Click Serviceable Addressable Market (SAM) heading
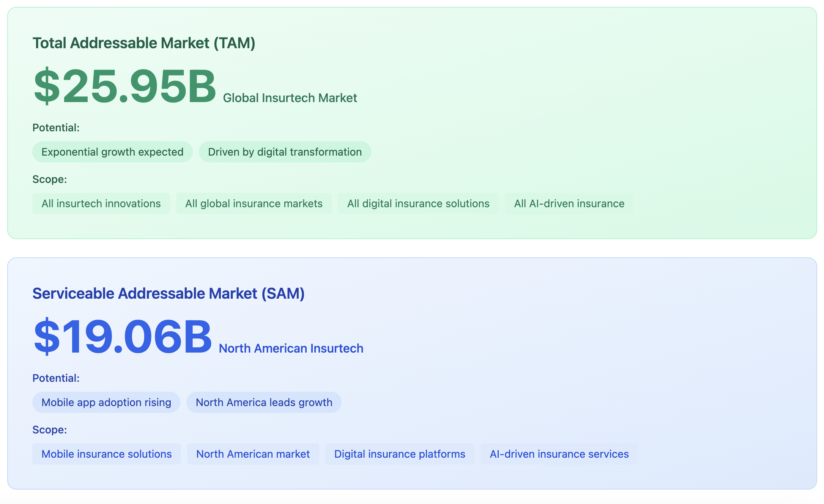The height and width of the screenshot is (504, 824). 168,293
